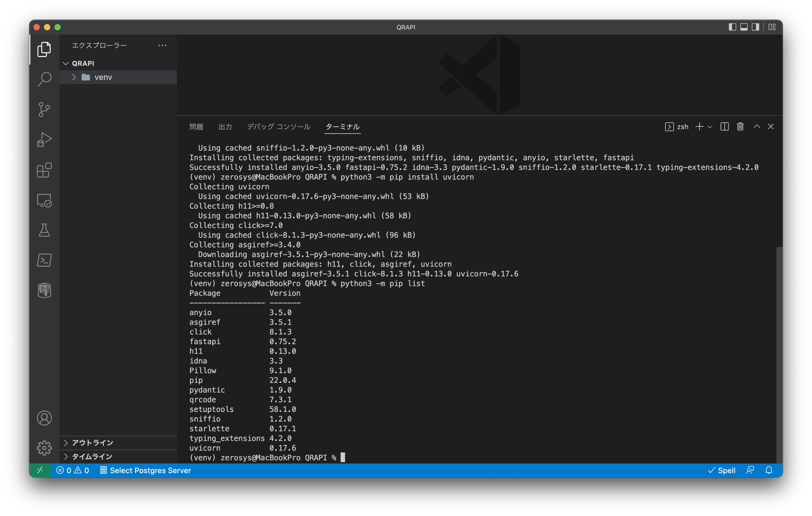Image resolution: width=812 pixels, height=516 pixels.
Task: Switch to the デバッグ コンソール tab
Action: (x=279, y=127)
